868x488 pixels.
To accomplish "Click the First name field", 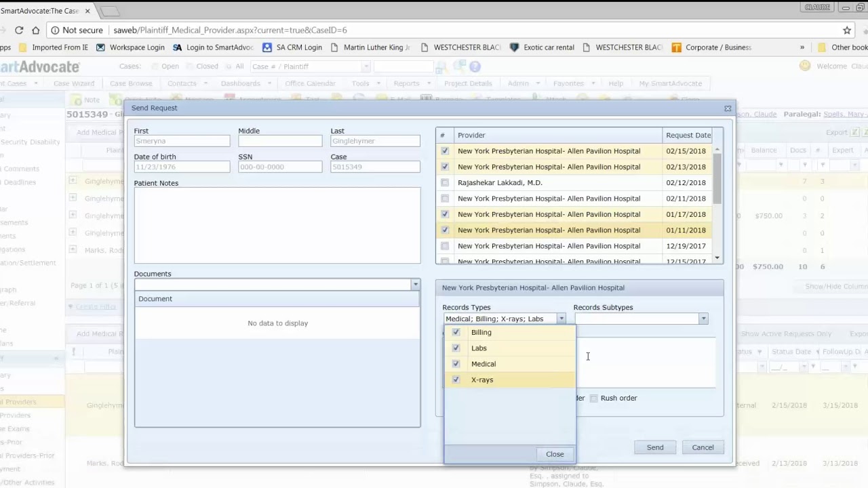I will tap(182, 141).
